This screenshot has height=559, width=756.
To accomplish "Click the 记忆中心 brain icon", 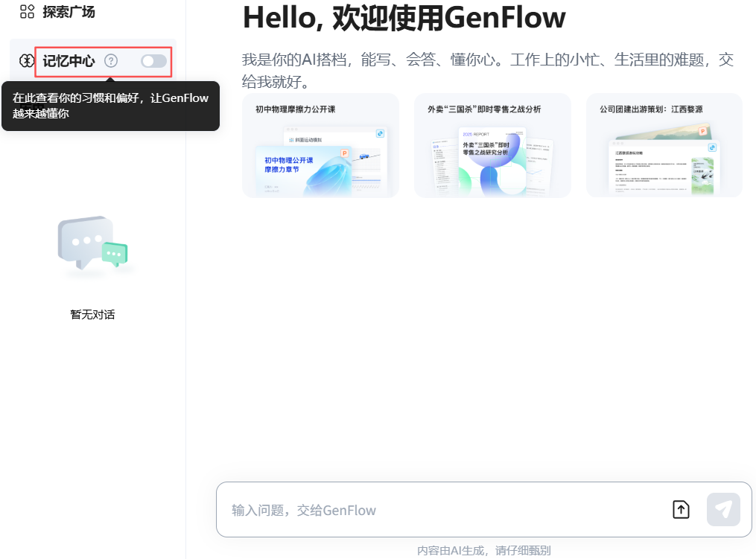I will pos(27,61).
